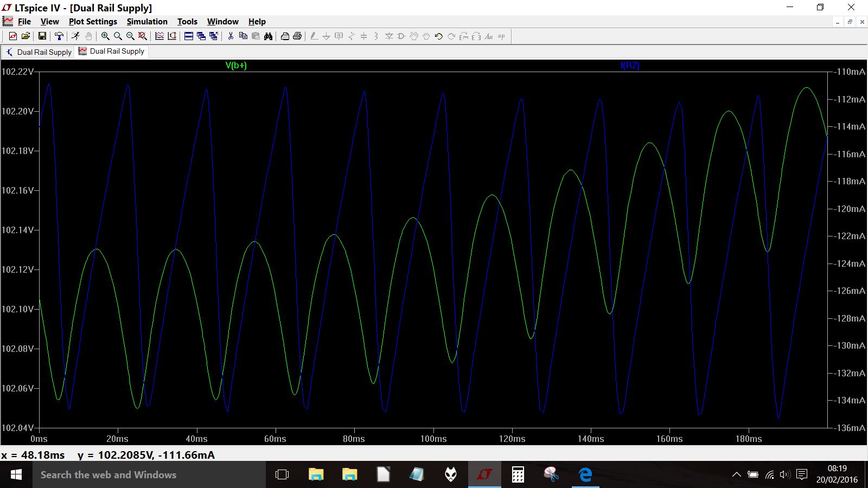Click the Capacitor component icon
This screenshot has width=868, height=488.
364,36
